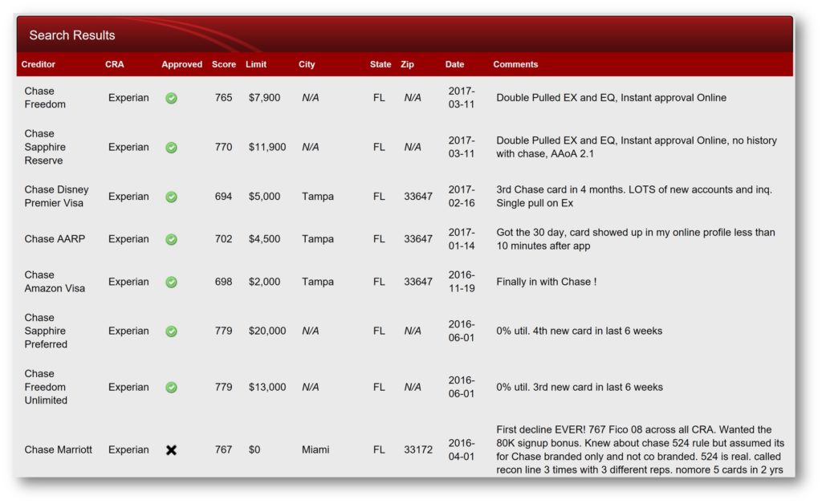Image resolution: width=822 pixels, height=504 pixels.
Task: Select the Chase Sapphire Reserve creditor cell
Action: pos(45,147)
